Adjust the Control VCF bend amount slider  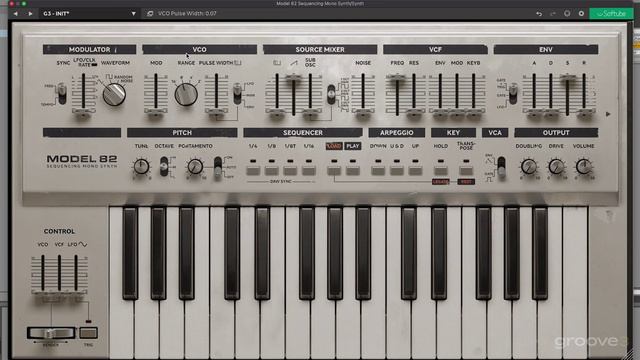pos(59,293)
